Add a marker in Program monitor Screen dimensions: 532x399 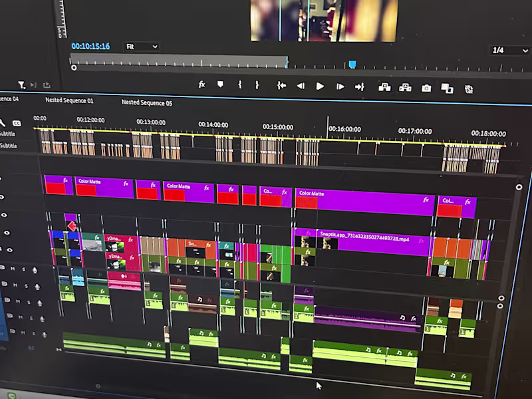(x=220, y=84)
